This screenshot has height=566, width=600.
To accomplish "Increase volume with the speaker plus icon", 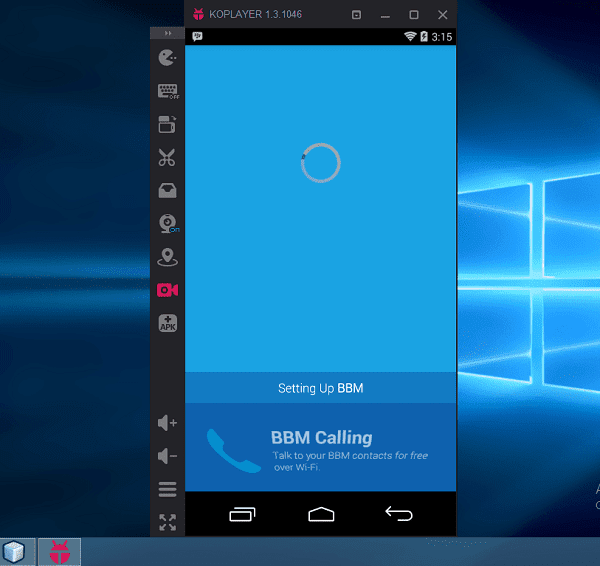I will pyautogui.click(x=167, y=423).
